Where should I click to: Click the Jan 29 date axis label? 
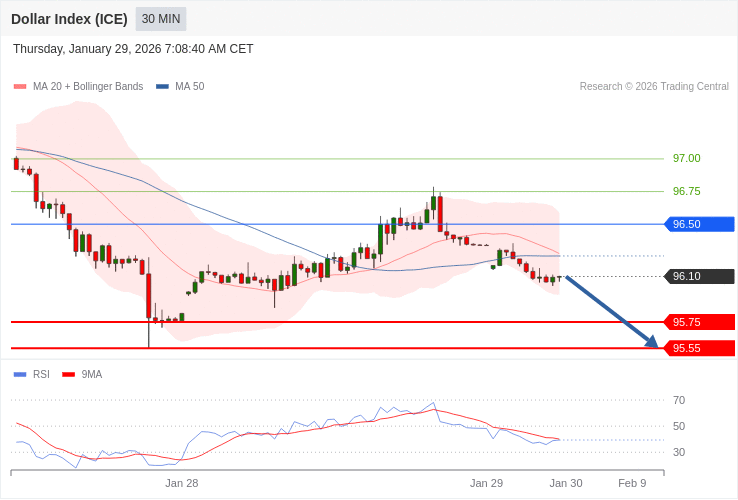coord(486,484)
